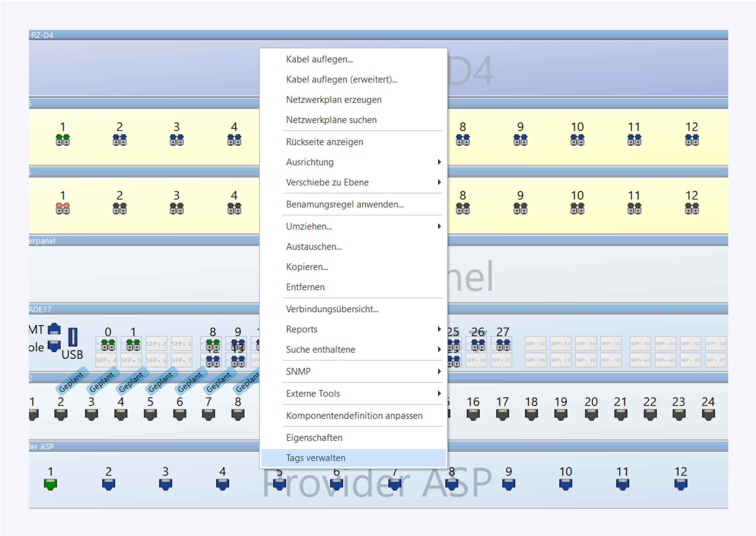Choose Rückseite anzeigen menu entry
The width and height of the screenshot is (756, 536).
pos(324,142)
